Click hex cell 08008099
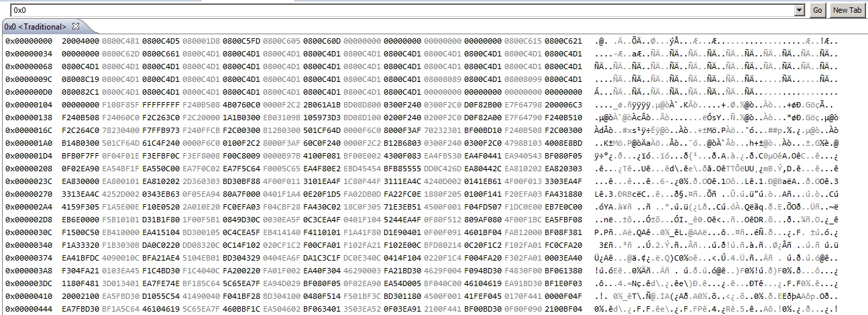868x315 pixels. (523, 79)
